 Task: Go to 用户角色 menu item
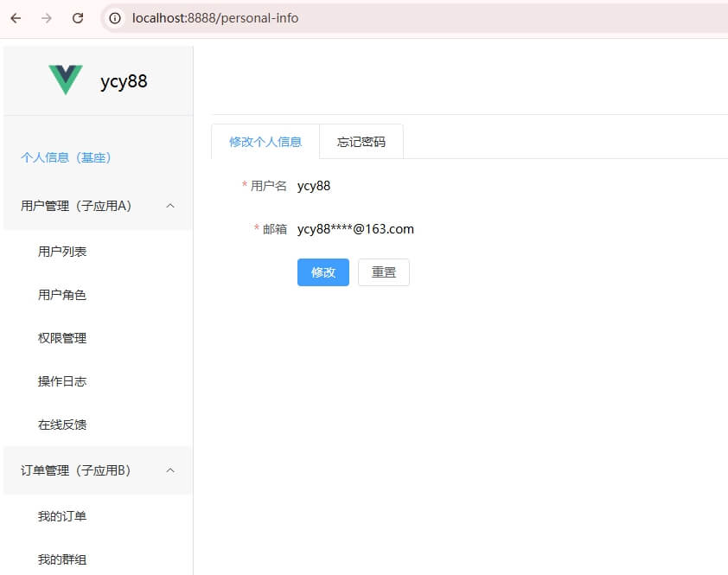(62, 295)
